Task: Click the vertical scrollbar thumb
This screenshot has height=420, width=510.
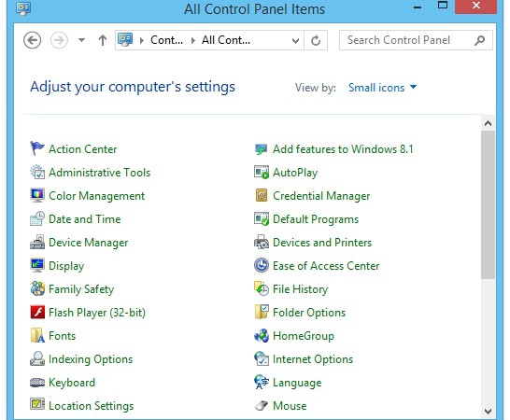Action: (x=488, y=204)
